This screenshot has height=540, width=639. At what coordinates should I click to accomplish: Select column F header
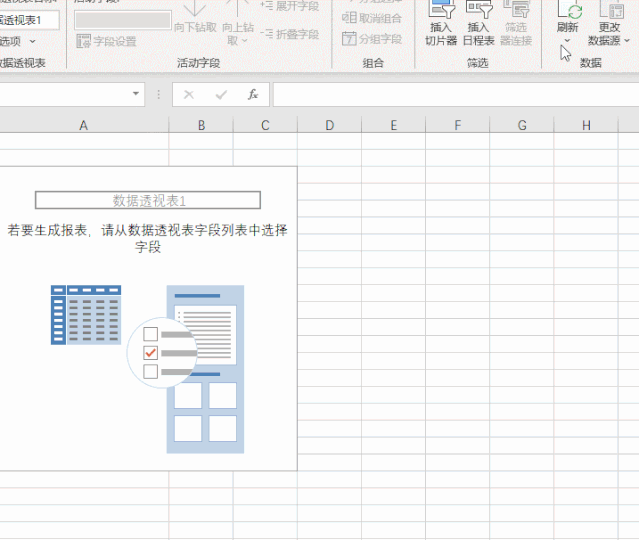tap(458, 125)
